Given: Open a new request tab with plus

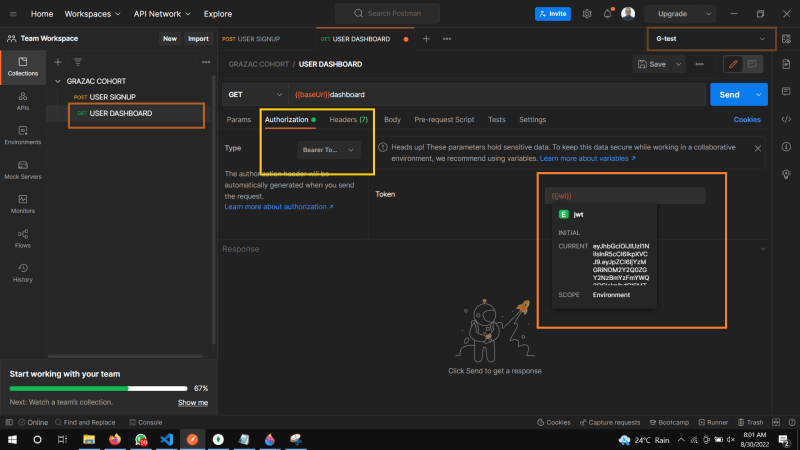Looking at the screenshot, I should (x=426, y=39).
